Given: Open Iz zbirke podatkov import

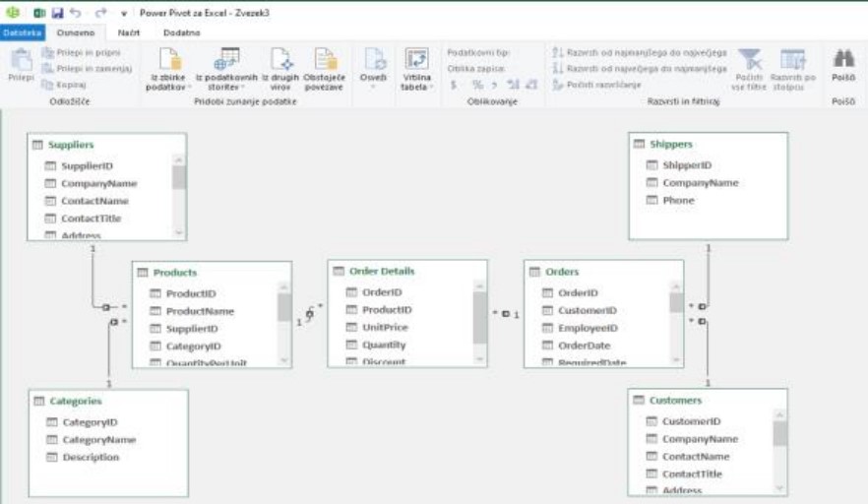Looking at the screenshot, I should (168, 69).
